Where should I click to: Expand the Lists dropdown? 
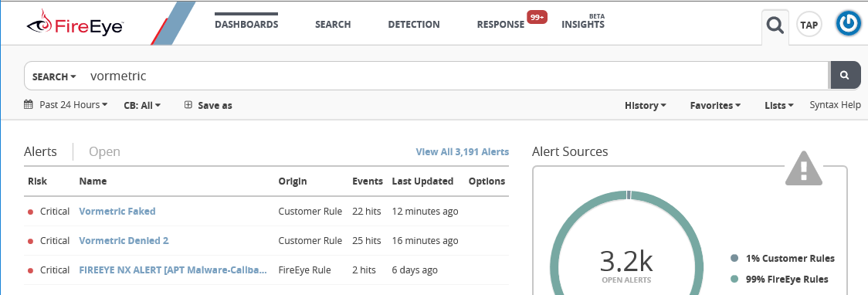click(x=779, y=105)
